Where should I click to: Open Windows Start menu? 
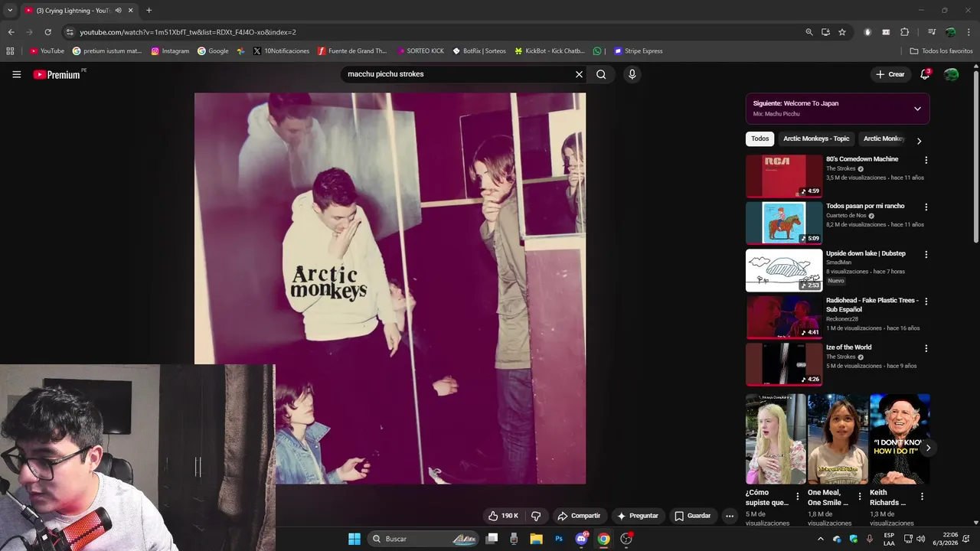(354, 539)
